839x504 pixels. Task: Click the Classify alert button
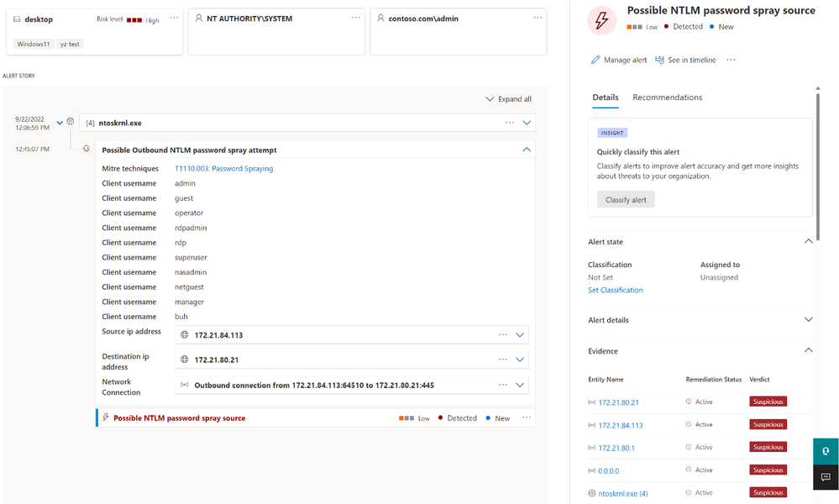(626, 200)
